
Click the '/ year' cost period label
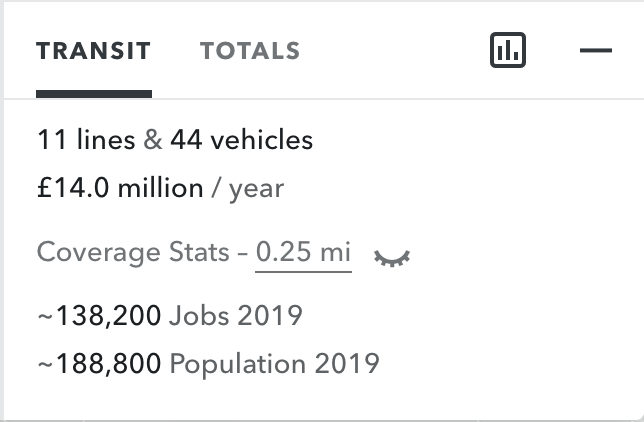pos(248,190)
